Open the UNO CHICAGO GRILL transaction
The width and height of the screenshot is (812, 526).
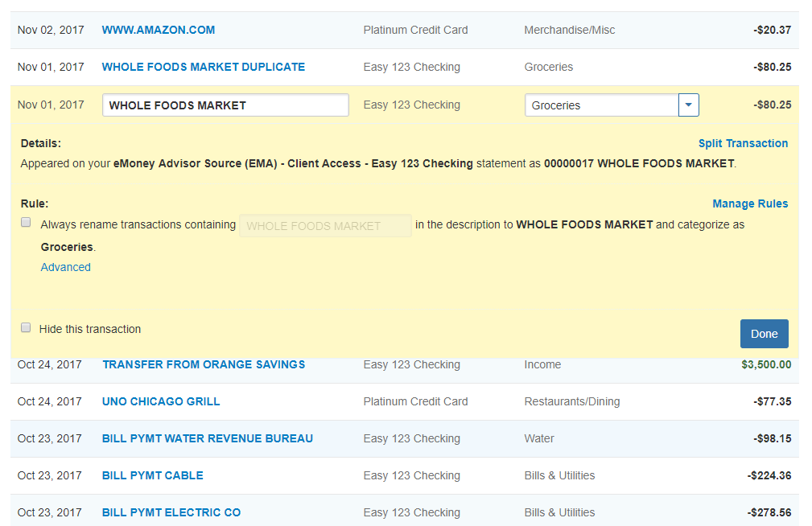click(161, 401)
